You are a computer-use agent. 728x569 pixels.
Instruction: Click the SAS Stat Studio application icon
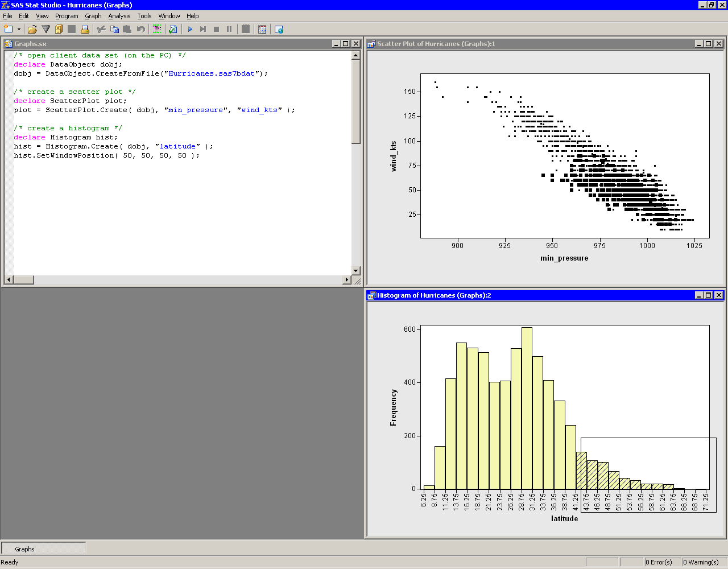tap(5, 5)
